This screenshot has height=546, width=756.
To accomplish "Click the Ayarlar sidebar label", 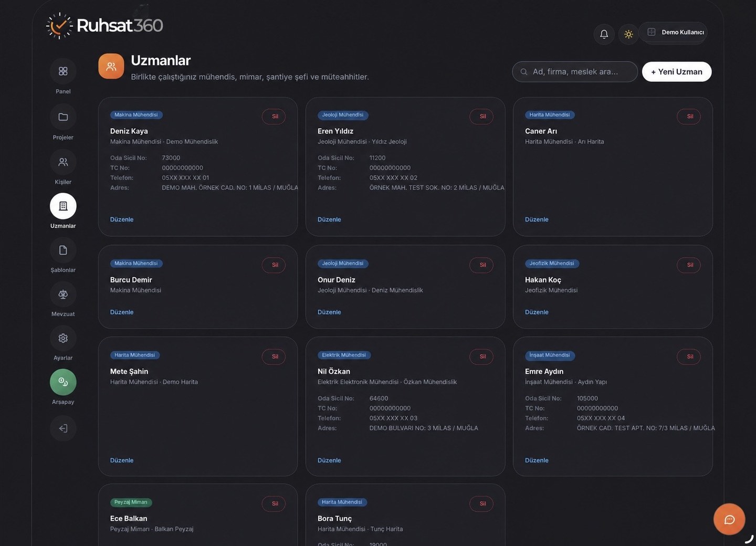I will [x=63, y=358].
